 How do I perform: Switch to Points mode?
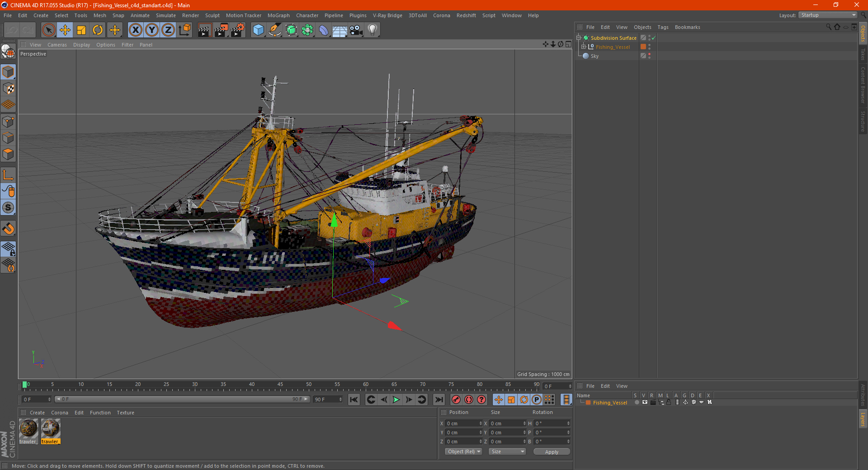[x=8, y=122]
